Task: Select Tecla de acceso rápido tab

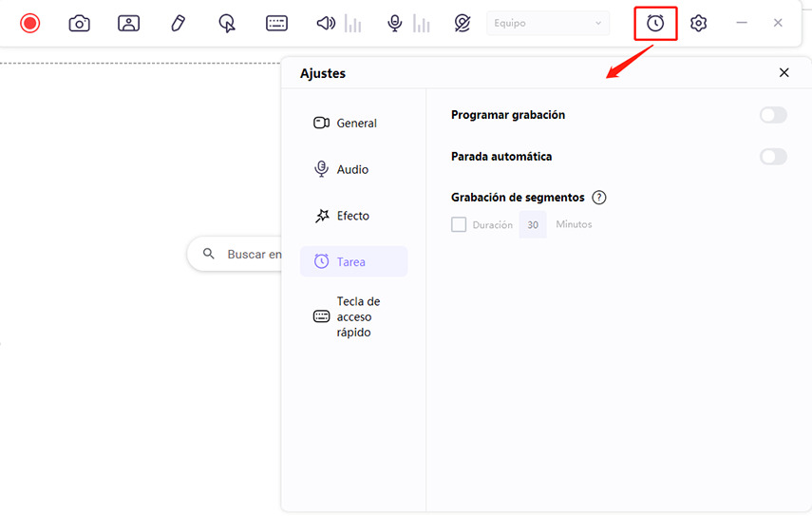Action: (353, 316)
